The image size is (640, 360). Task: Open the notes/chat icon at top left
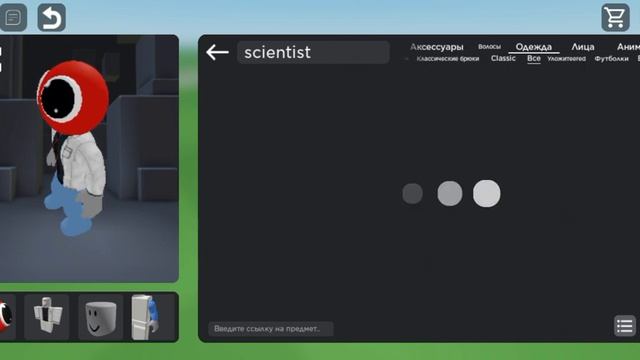(13, 18)
